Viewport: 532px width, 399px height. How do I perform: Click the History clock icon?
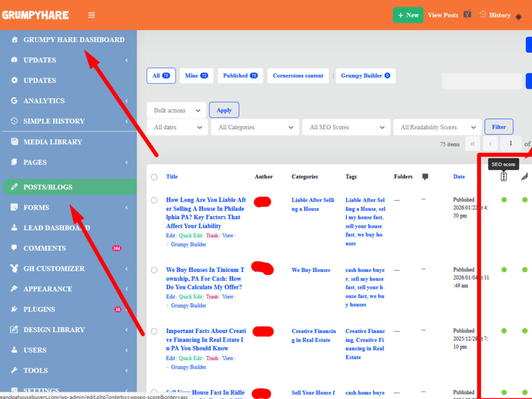tap(483, 14)
